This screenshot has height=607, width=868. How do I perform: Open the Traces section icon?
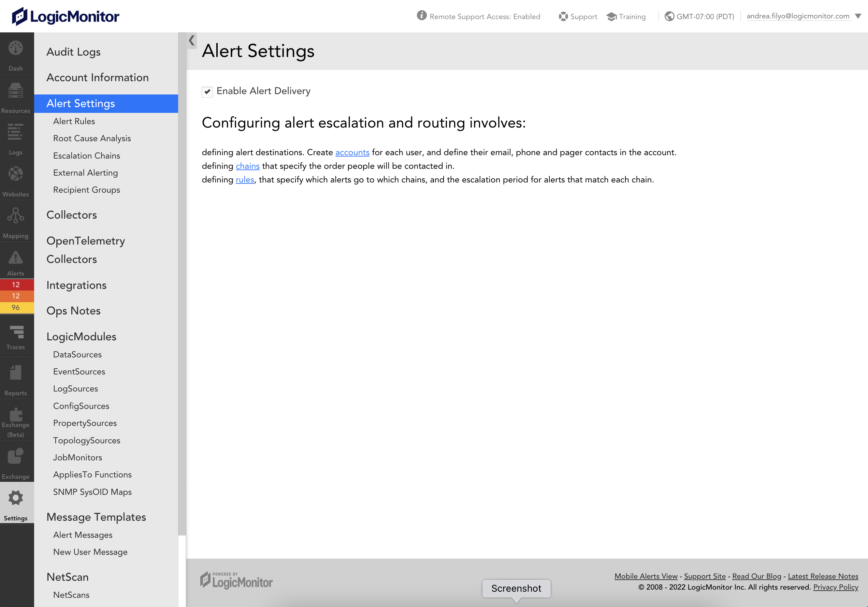(x=17, y=332)
